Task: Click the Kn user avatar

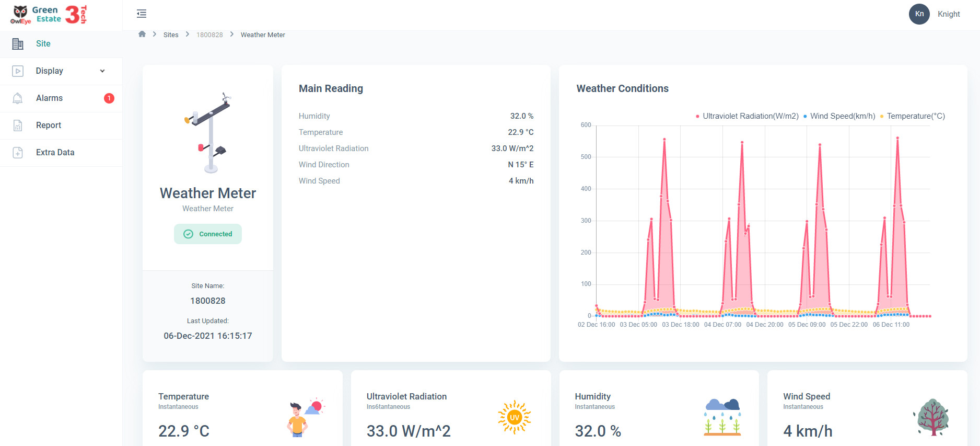Action: (x=919, y=14)
